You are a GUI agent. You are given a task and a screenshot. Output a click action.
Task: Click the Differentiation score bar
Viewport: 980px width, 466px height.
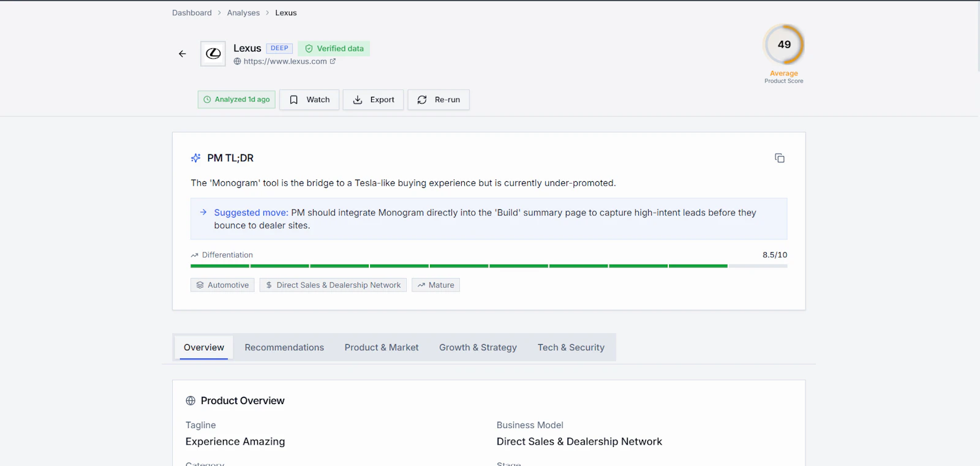[489, 266]
